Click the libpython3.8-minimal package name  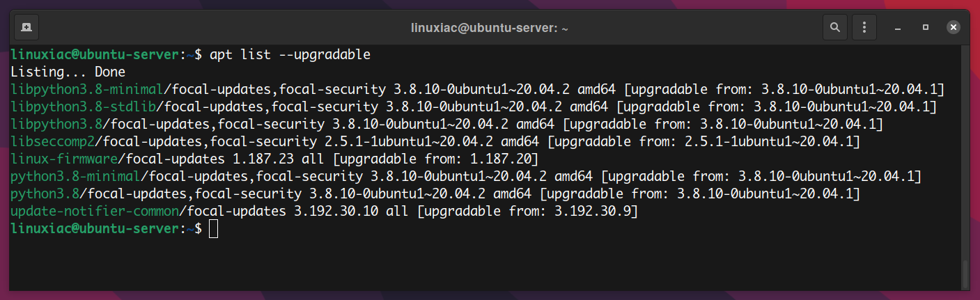click(87, 89)
